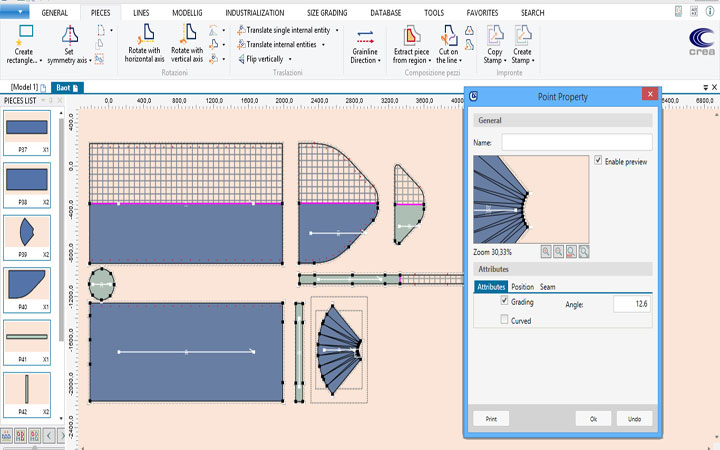Select the Set symmetry axis tool

click(68, 35)
